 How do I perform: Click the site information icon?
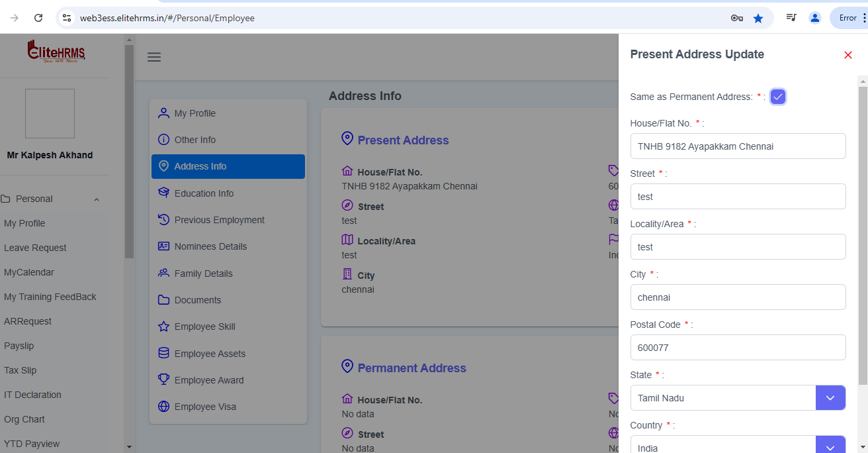[x=67, y=19]
